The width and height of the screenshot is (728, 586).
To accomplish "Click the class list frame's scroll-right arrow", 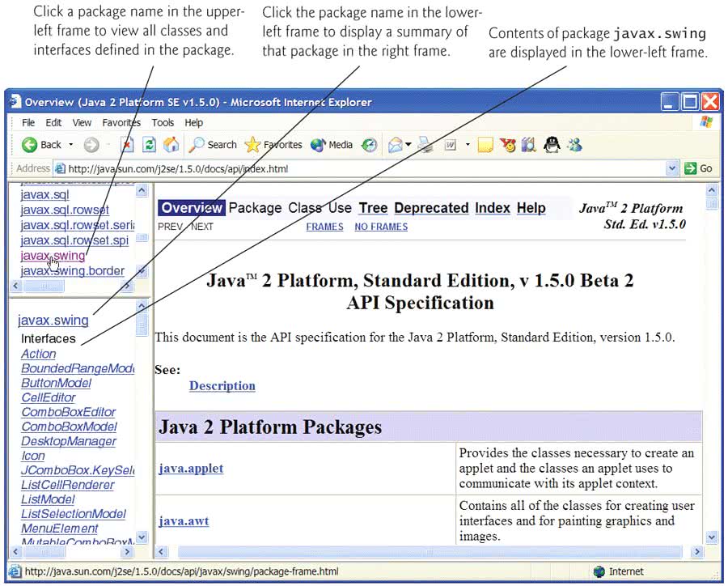I will tap(127, 552).
